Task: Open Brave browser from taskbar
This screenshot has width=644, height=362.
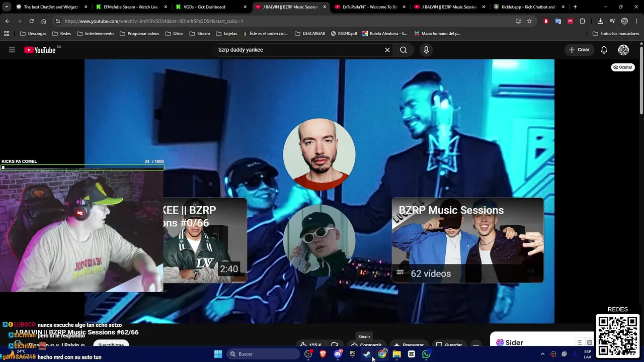Action: [x=323, y=354]
